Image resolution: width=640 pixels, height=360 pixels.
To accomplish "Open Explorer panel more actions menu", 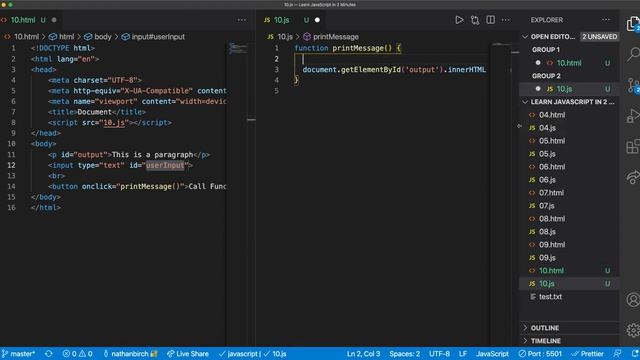I will click(x=606, y=20).
